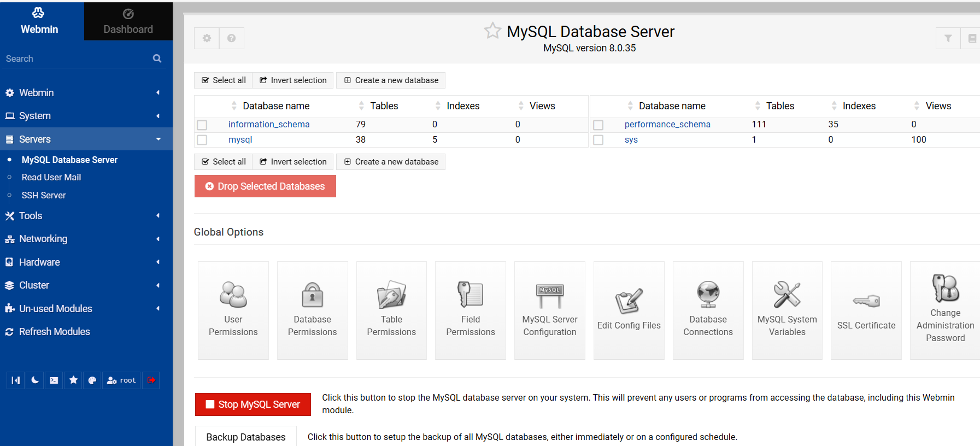Tick the information_schema checkbox
This screenshot has width=980, height=446.
click(202, 125)
